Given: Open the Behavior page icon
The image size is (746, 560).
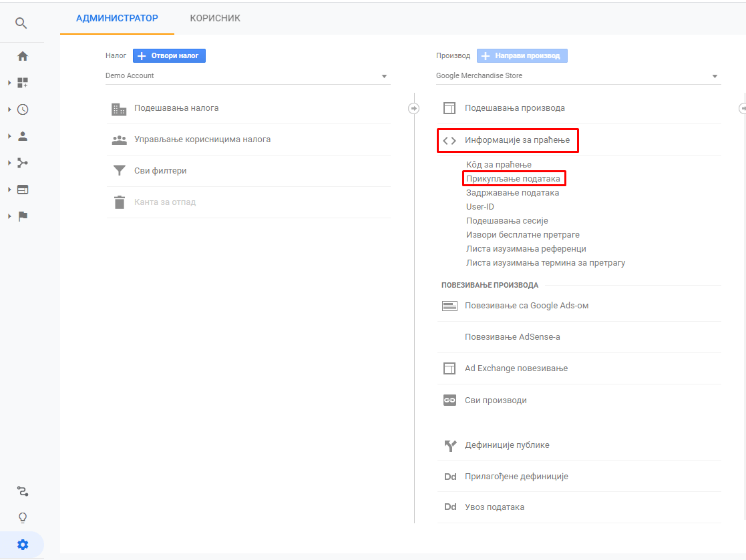Looking at the screenshot, I should [22, 190].
